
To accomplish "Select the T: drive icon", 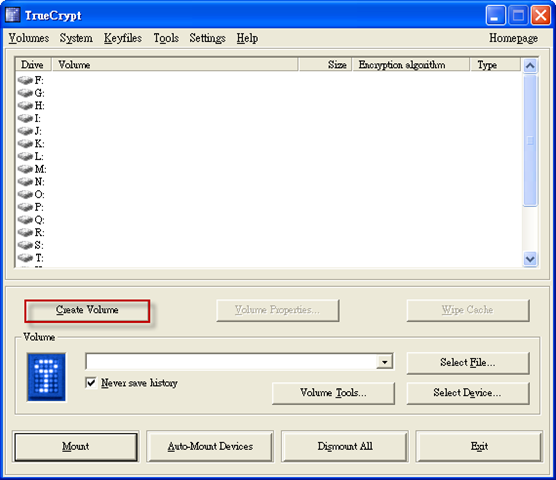I will tap(25, 257).
